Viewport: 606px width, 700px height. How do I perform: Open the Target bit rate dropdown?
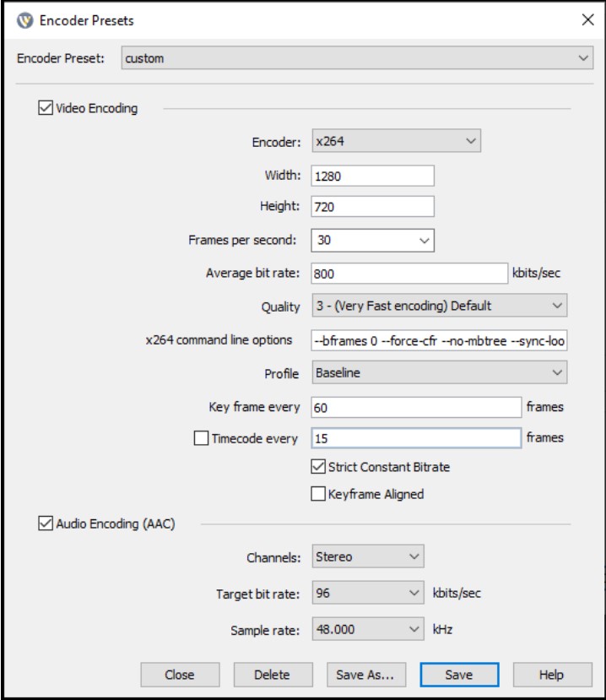(x=367, y=594)
